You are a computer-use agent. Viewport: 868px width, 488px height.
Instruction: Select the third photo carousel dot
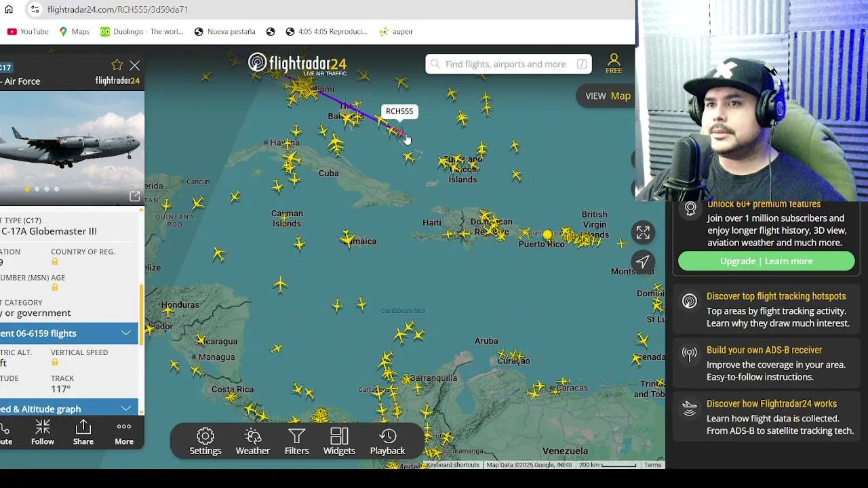pos(47,189)
